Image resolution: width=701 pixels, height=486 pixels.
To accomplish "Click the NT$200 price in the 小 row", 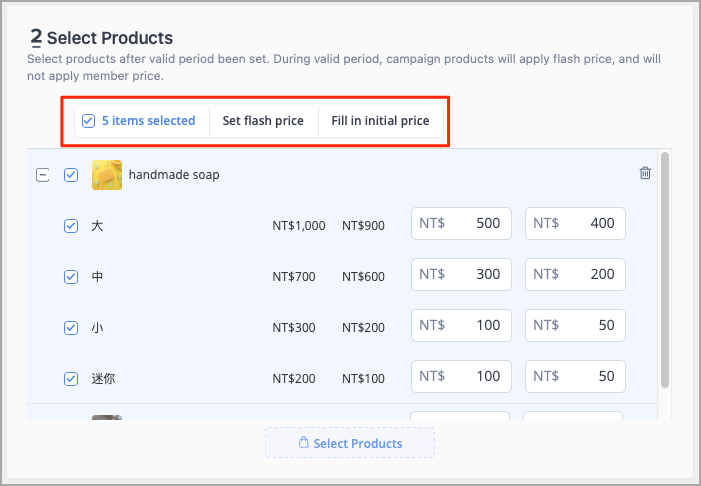I will coord(363,328).
